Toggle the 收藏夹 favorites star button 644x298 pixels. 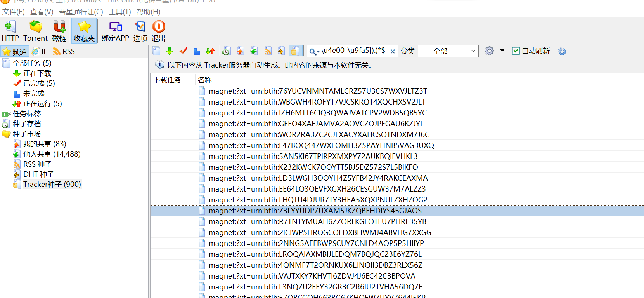pos(84,30)
